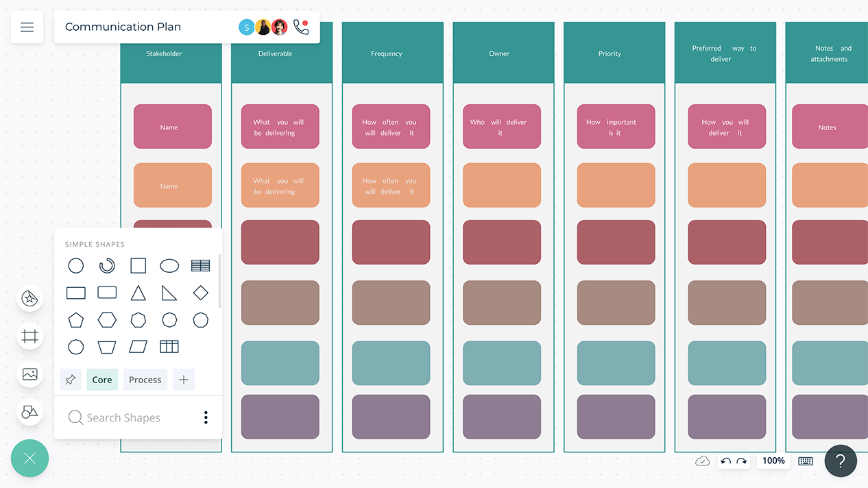The height and width of the screenshot is (488, 868).
Task: Select the trapezoid shape
Action: [x=107, y=347]
